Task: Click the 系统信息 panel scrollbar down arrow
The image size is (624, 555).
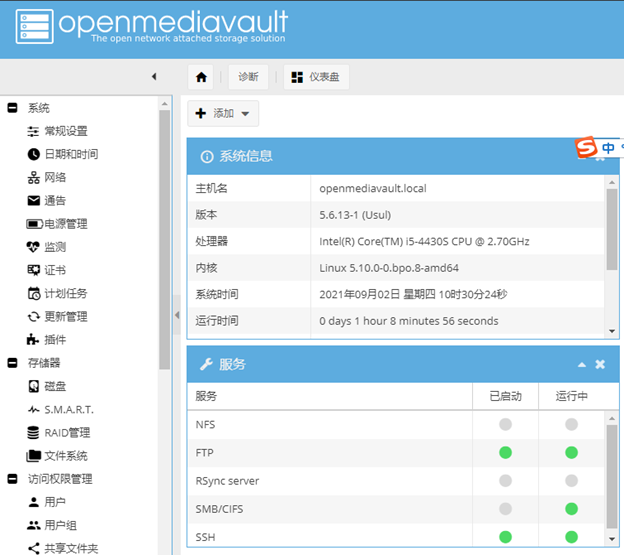Action: pyautogui.click(x=612, y=331)
